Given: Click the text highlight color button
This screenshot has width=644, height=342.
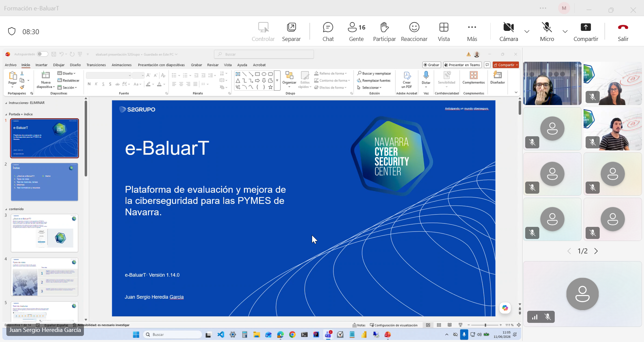Looking at the screenshot, I should click(x=148, y=84).
